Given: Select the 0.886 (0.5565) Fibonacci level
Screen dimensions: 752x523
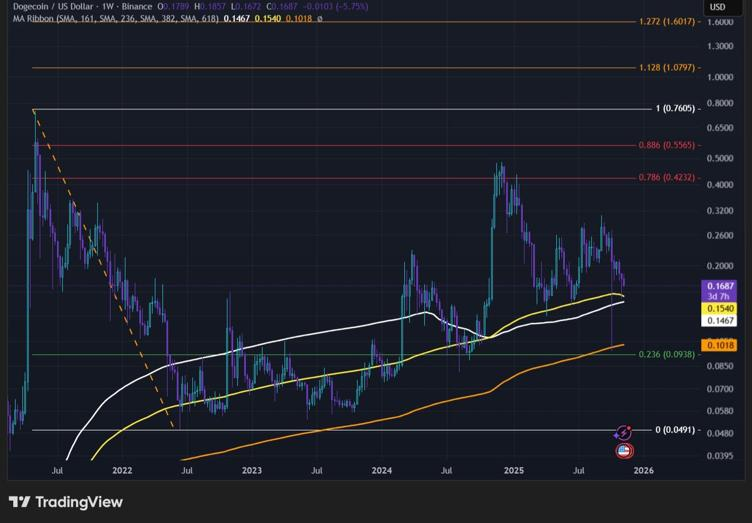Looking at the screenshot, I should point(669,146).
